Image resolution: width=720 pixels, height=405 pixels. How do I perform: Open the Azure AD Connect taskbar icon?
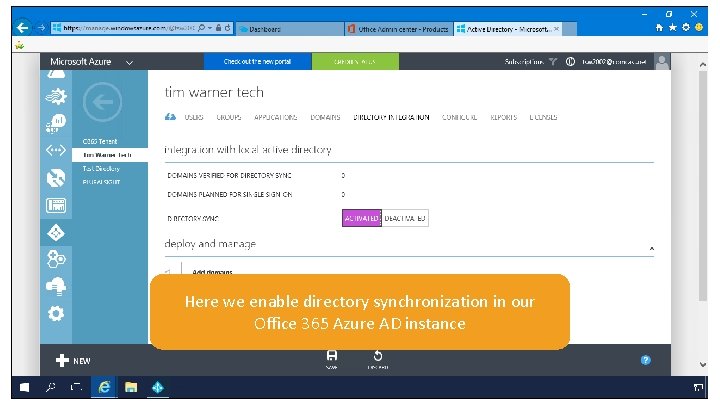click(x=158, y=388)
